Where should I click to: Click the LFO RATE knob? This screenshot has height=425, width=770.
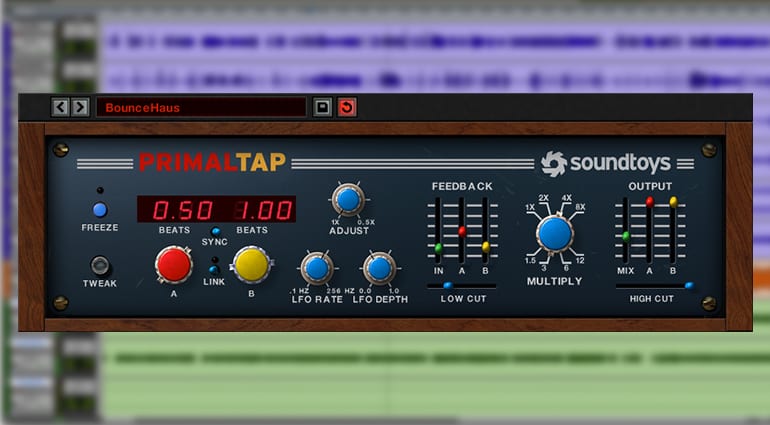point(317,268)
